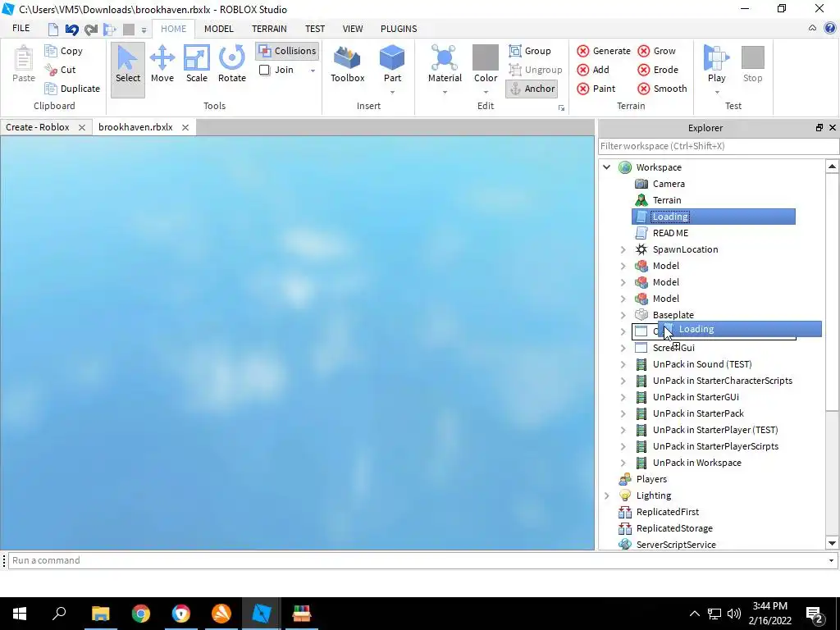Viewport: 840px width, 630px height.
Task: Select the Terrain item in Explorer
Action: (667, 200)
